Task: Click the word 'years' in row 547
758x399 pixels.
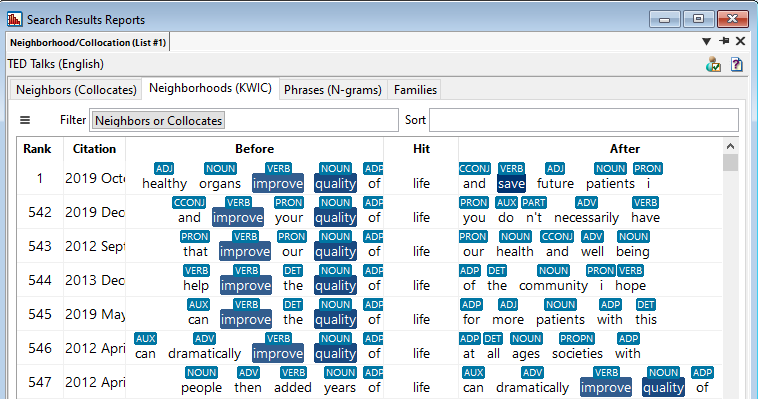Action: click(340, 388)
